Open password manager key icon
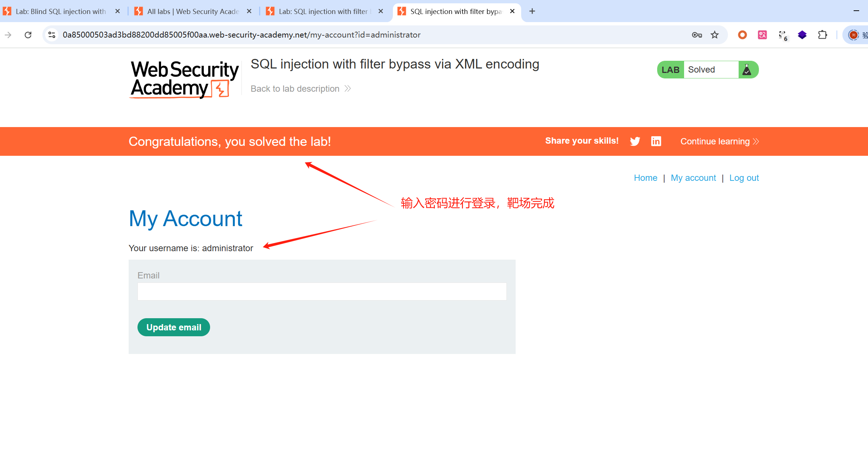 click(x=697, y=35)
